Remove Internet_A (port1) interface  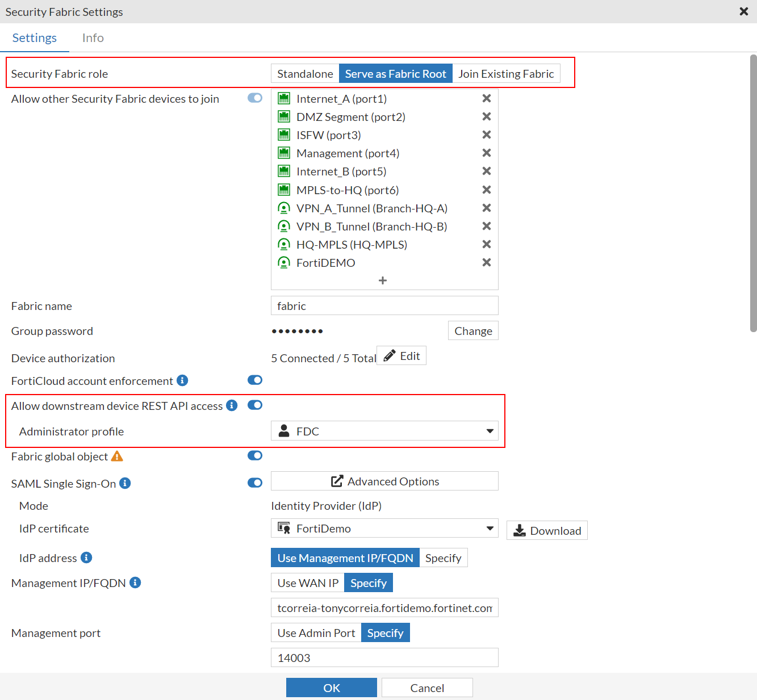(x=487, y=99)
